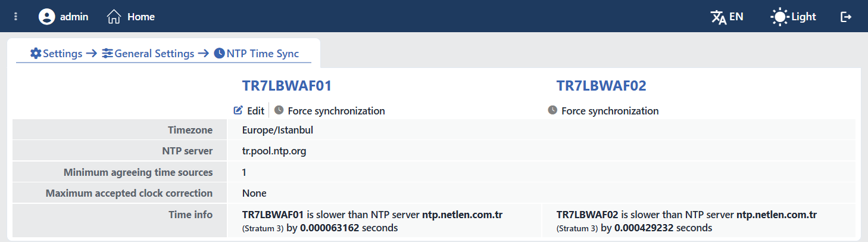Open the three-dot menu in top bar
Image resolution: width=868 pixels, height=242 pixels.
(15, 17)
